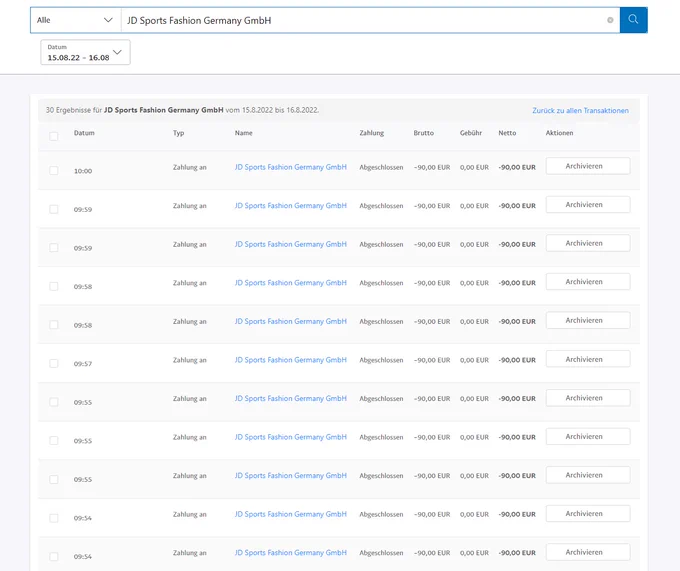Click Archivieren in the last visible row
680x571 pixels.
pyautogui.click(x=588, y=552)
